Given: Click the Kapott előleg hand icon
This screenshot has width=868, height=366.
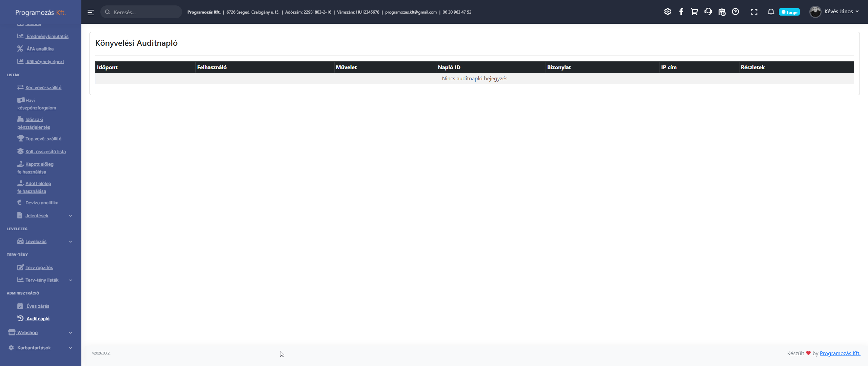Looking at the screenshot, I should pyautogui.click(x=21, y=164).
